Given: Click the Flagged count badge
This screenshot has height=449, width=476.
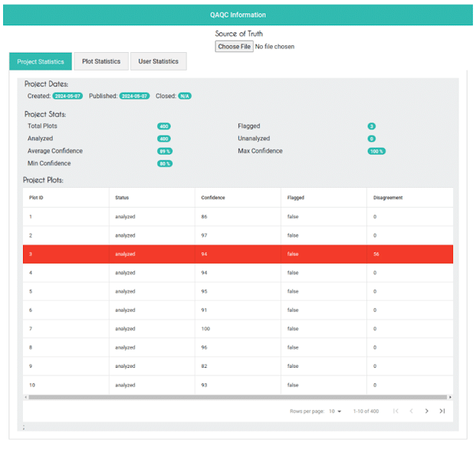Looking at the screenshot, I should 372,126.
